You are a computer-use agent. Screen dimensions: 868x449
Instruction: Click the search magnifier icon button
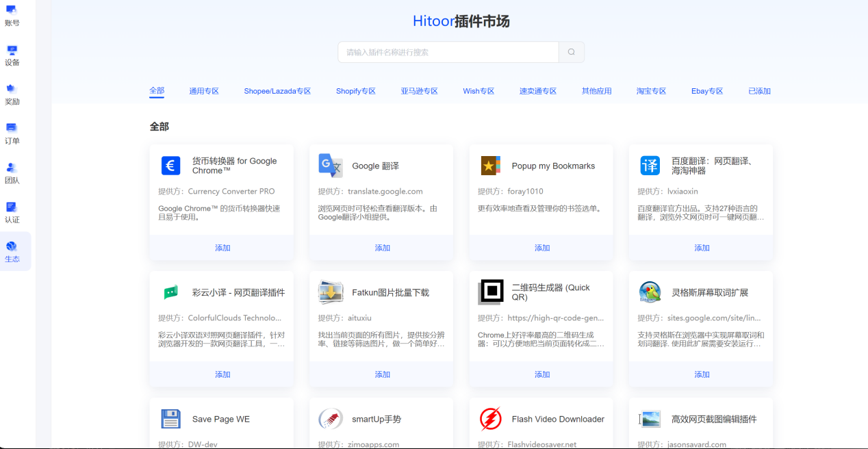(572, 52)
